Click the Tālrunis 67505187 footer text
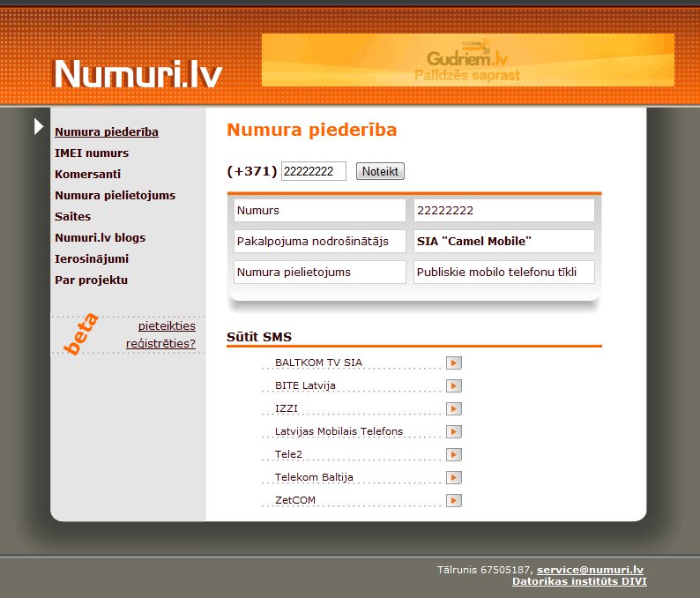700x598 pixels. tap(483, 570)
